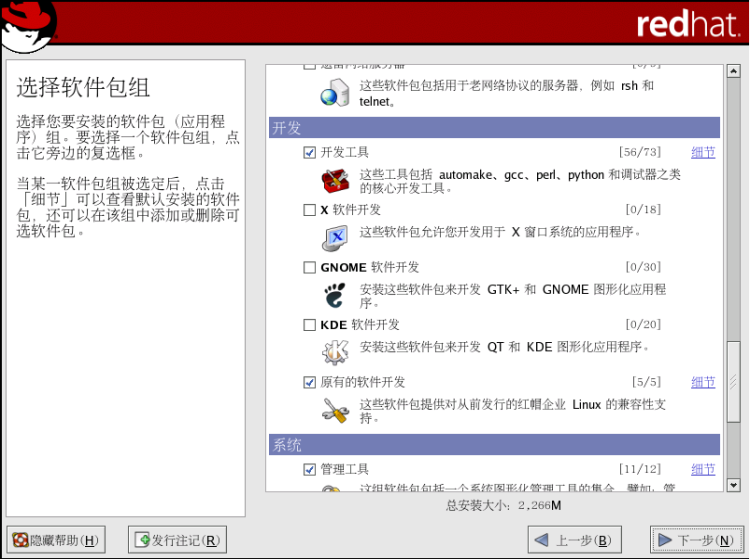
Task: Click the package list scrollbar thumb
Action: [x=733, y=382]
